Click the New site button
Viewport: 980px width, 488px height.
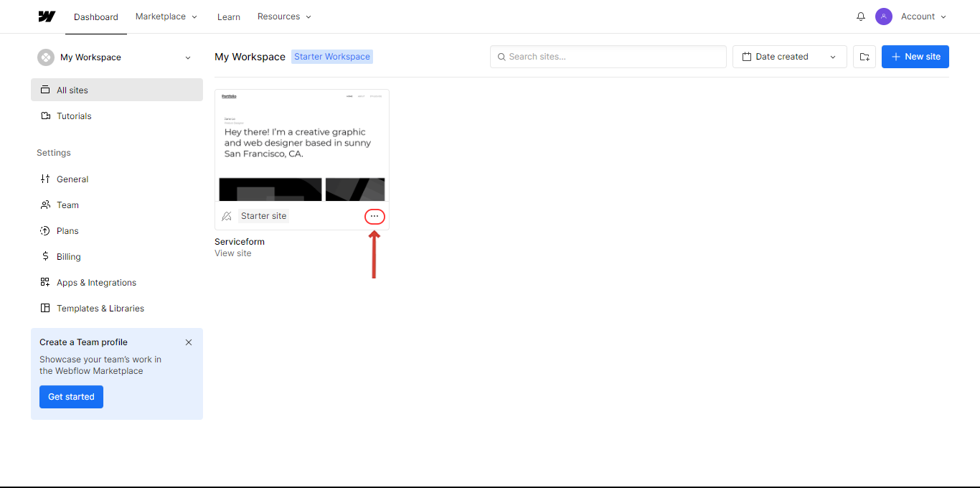click(x=915, y=57)
